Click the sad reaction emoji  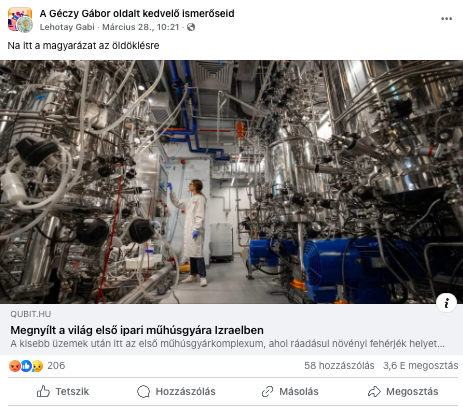coord(37,366)
